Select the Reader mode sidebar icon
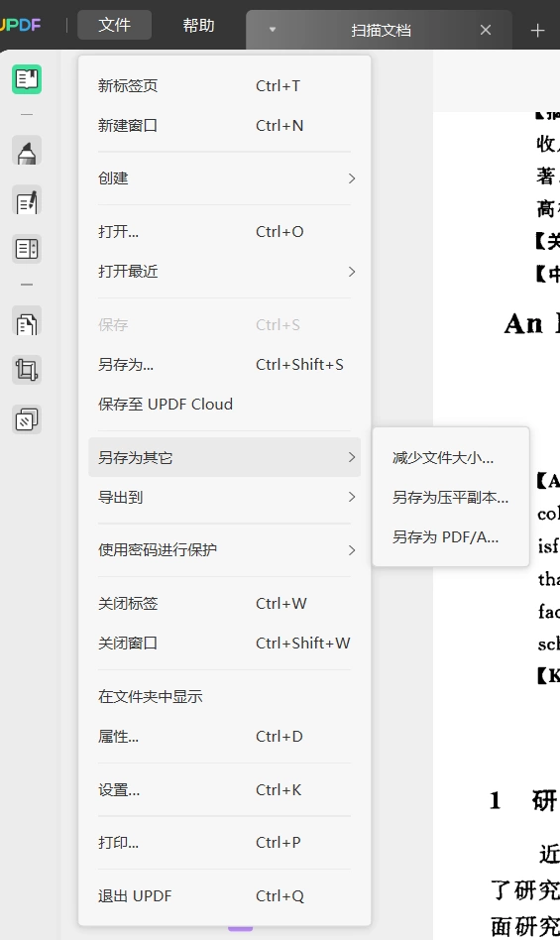560x940 pixels. (x=27, y=79)
